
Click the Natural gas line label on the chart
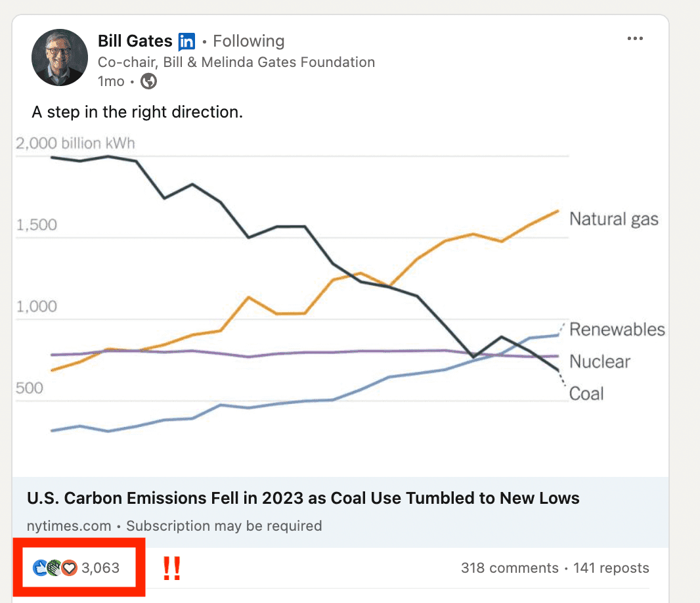(613, 219)
